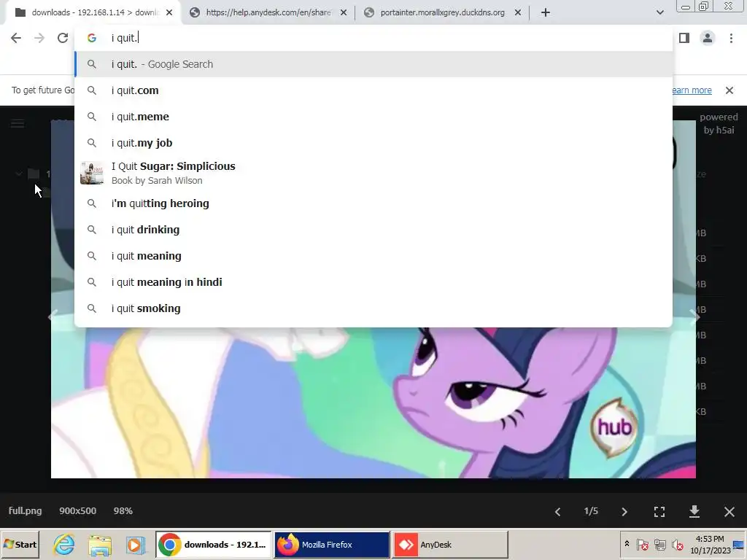Close the downloads tab

169,13
